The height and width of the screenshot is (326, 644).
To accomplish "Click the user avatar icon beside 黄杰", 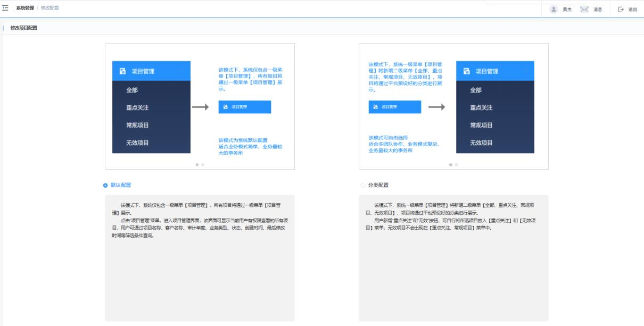I will [x=554, y=9].
